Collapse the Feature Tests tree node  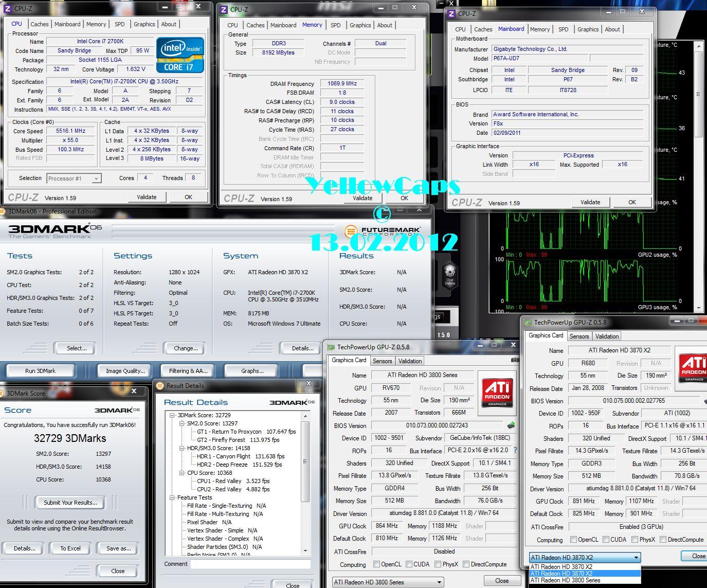pyautogui.click(x=172, y=497)
